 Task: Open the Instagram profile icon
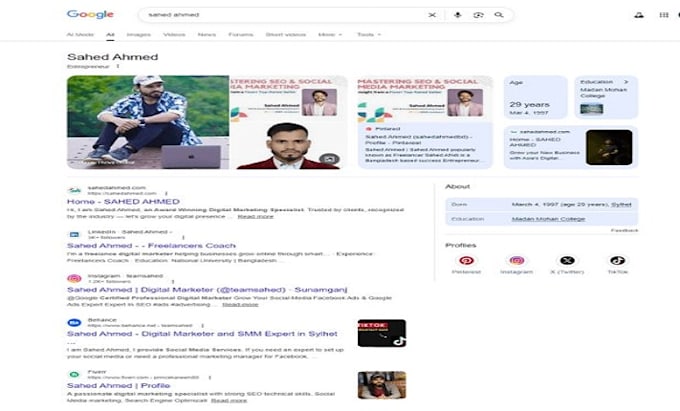(x=517, y=260)
